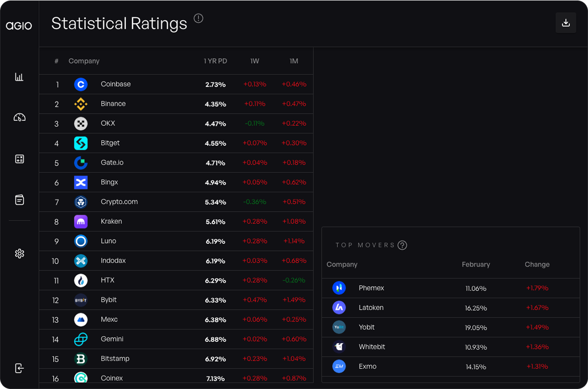Screen dimensions: 588x389
Task: Open the reports document icon in sidebar
Action: 19,200
